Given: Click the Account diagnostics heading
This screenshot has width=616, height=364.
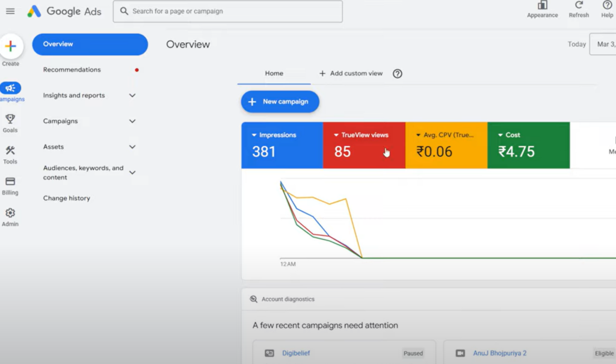Looking at the screenshot, I should (x=288, y=299).
